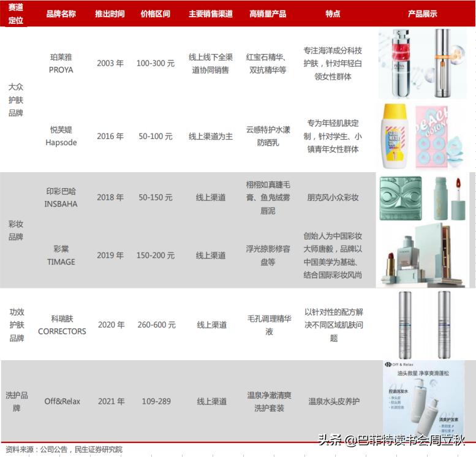The width and height of the screenshot is (476, 457).
Task: Open the INSBAHA green mask palette image
Action: (401, 198)
